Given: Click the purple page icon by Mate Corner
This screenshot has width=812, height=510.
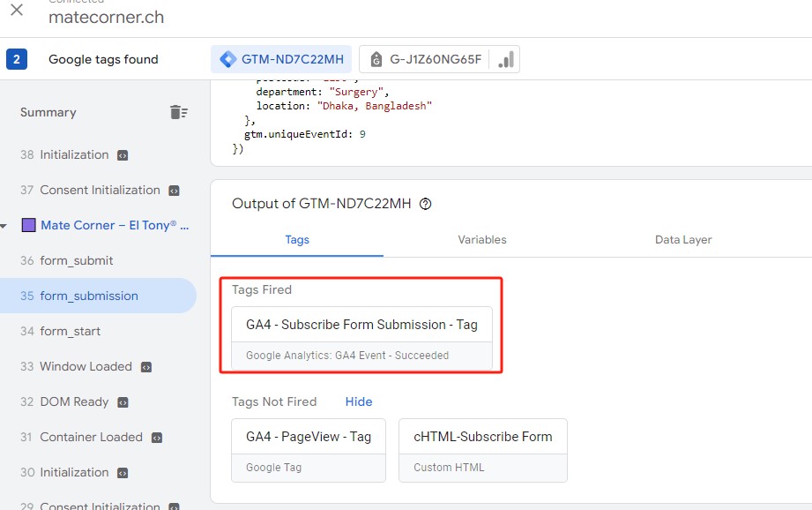Looking at the screenshot, I should [x=28, y=225].
